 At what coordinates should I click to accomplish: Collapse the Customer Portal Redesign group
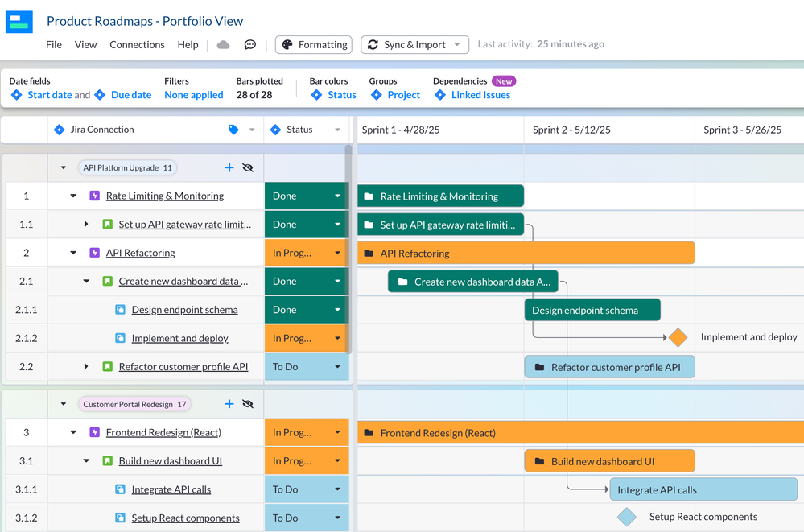[x=63, y=404]
